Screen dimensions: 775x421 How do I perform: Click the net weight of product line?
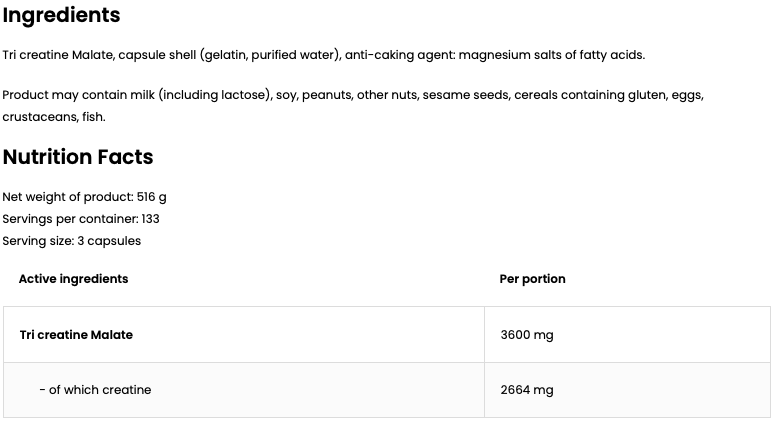point(84,197)
